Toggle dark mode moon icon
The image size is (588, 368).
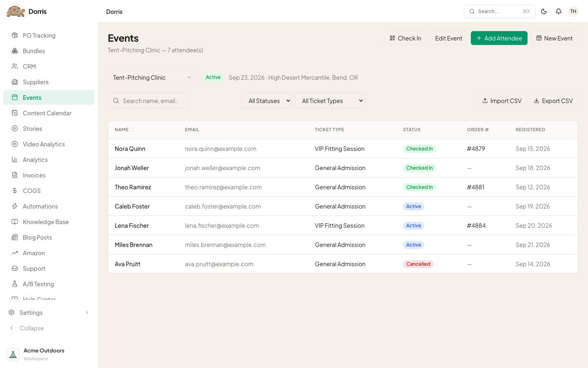[544, 11]
